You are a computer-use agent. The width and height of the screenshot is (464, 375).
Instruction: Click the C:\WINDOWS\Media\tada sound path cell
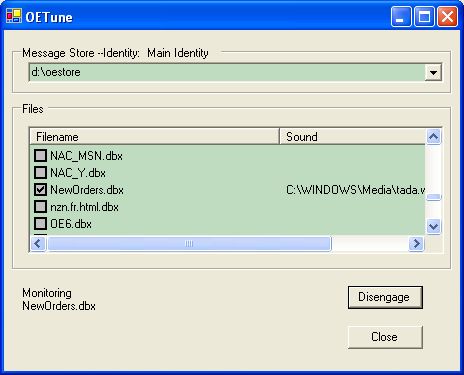pos(355,190)
